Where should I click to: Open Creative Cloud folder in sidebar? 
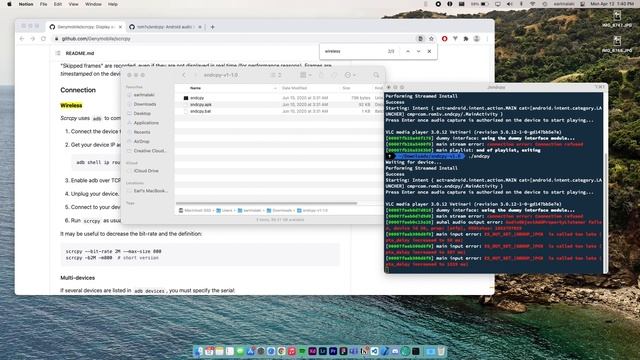click(149, 151)
